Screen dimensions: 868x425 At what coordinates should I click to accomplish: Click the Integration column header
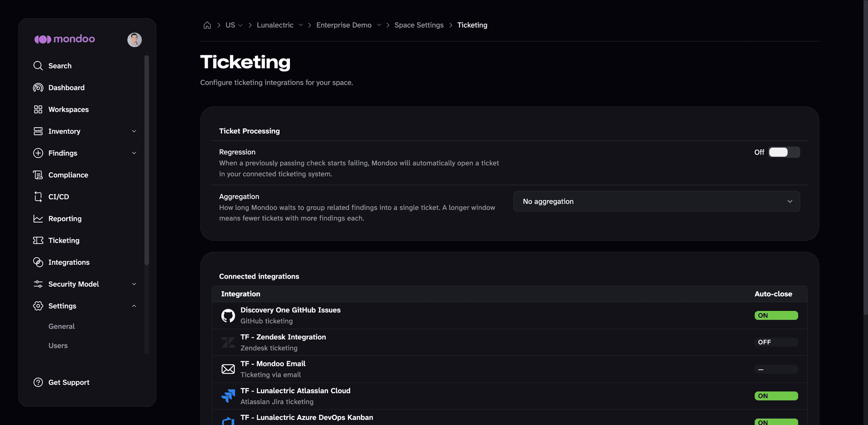[x=241, y=294]
